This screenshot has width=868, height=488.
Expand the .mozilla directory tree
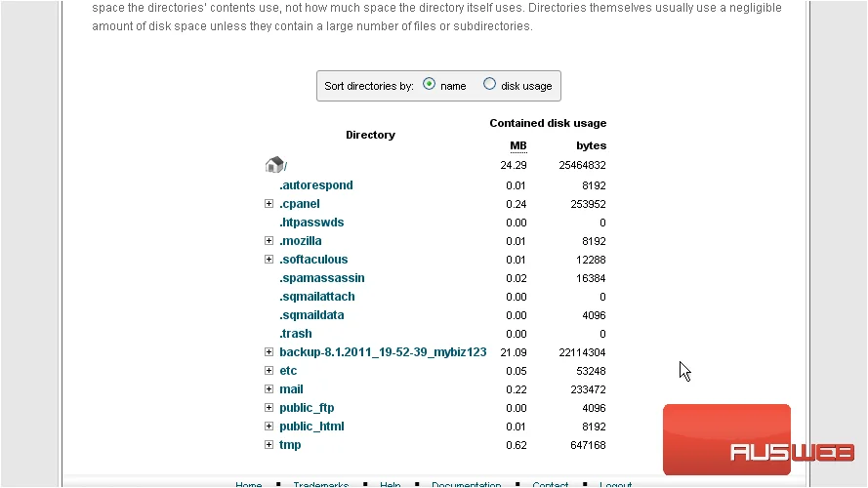pyautogui.click(x=269, y=241)
